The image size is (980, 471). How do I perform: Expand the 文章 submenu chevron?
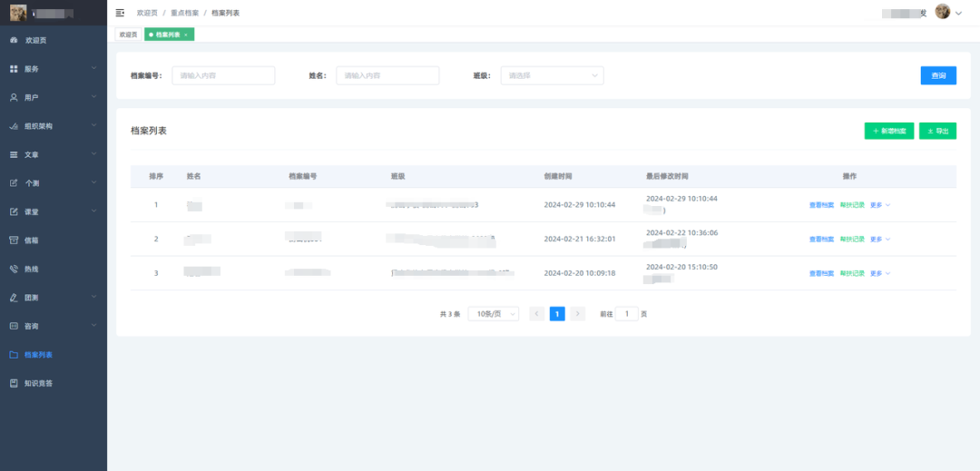(x=93, y=153)
